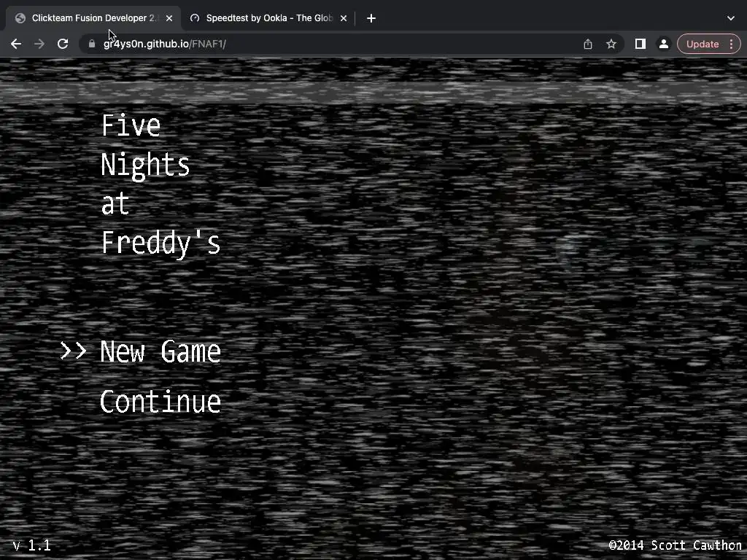Close the Clickteam Fusion Developer tab

tap(169, 18)
